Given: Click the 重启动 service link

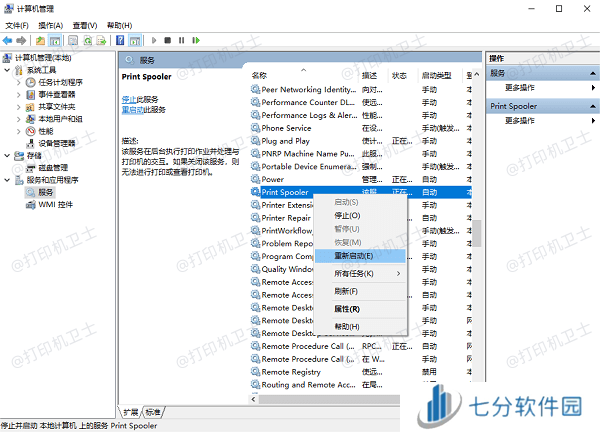Looking at the screenshot, I should coord(132,109).
